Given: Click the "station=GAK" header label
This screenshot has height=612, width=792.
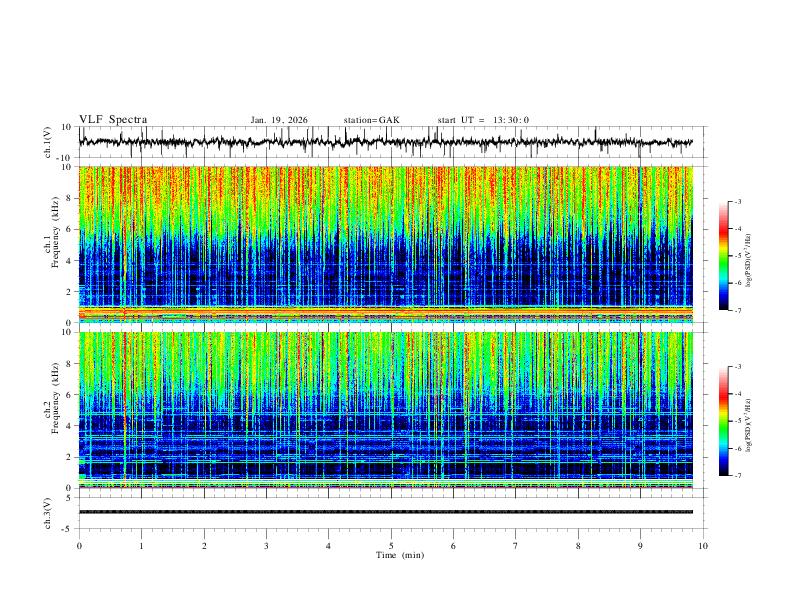Looking at the screenshot, I should (371, 120).
